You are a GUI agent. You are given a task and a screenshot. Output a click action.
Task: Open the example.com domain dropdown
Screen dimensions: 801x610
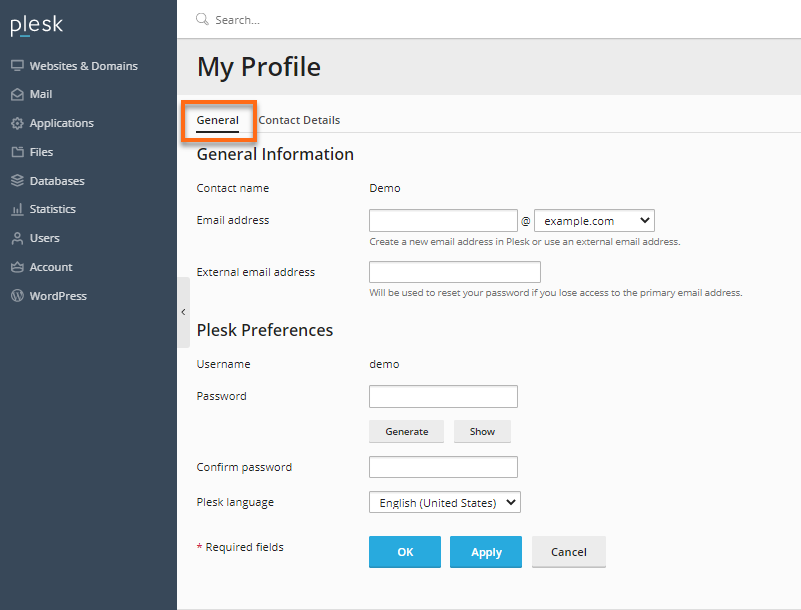coord(594,220)
